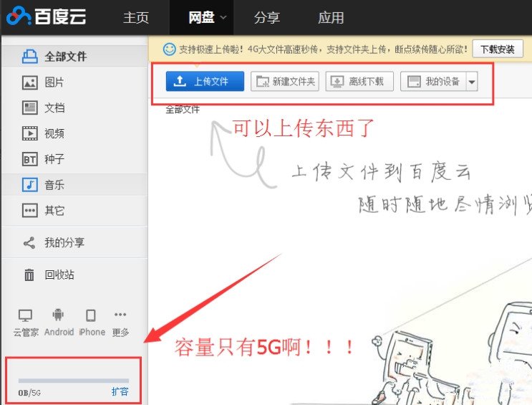Open the 应用 tab

pos(331,17)
